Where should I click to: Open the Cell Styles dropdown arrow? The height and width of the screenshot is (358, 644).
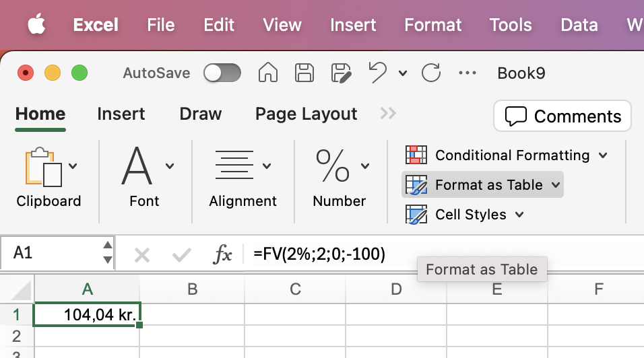[x=519, y=215]
